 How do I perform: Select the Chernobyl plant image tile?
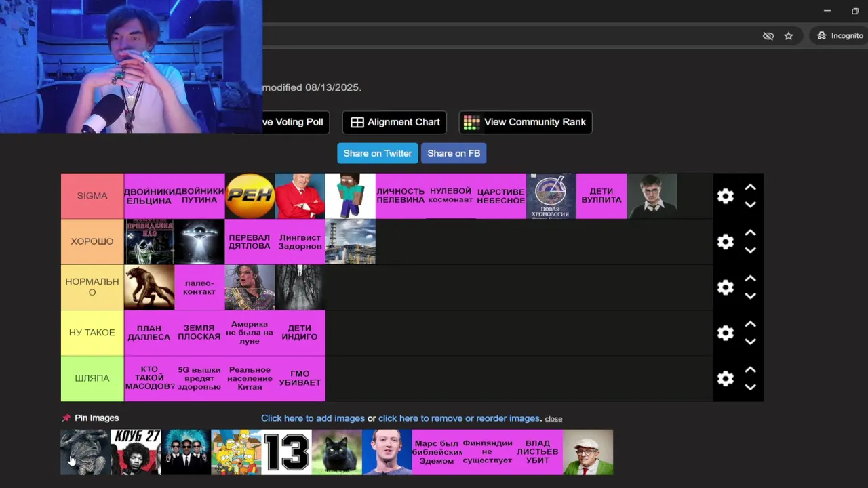coord(351,241)
